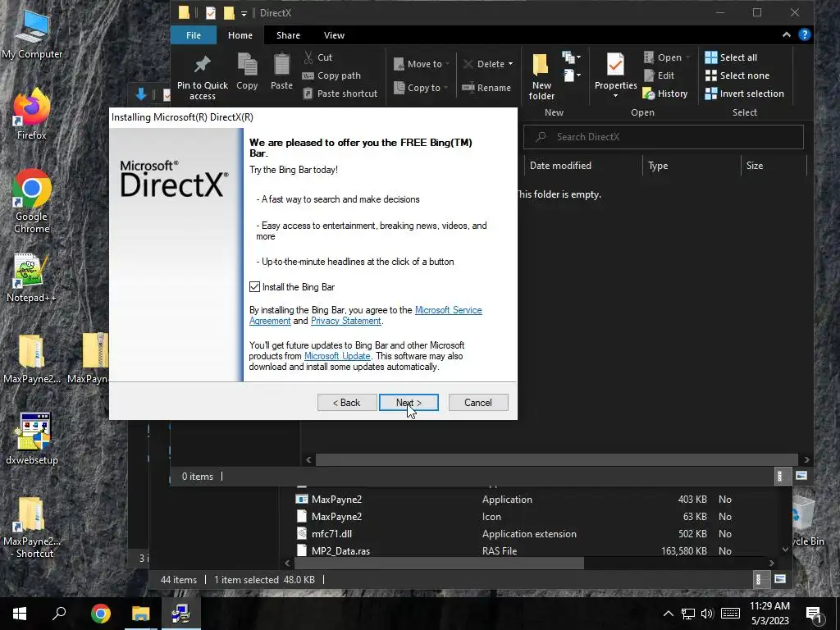Click Next in DirectX installer
The height and width of the screenshot is (630, 840).
[409, 402]
